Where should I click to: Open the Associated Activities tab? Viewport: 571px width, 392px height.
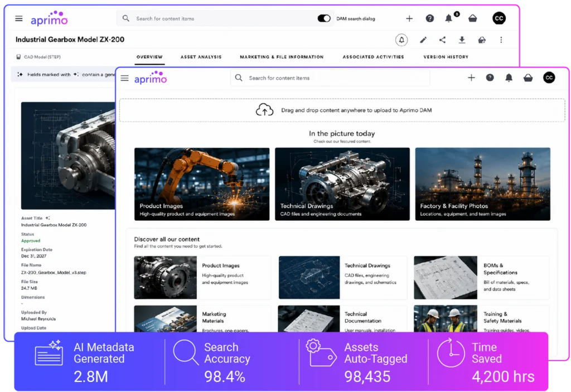tap(373, 57)
